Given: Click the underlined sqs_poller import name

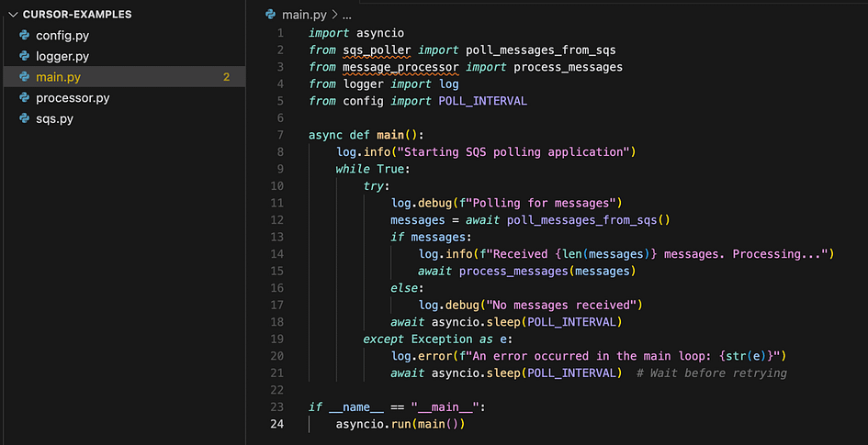Looking at the screenshot, I should (x=377, y=50).
